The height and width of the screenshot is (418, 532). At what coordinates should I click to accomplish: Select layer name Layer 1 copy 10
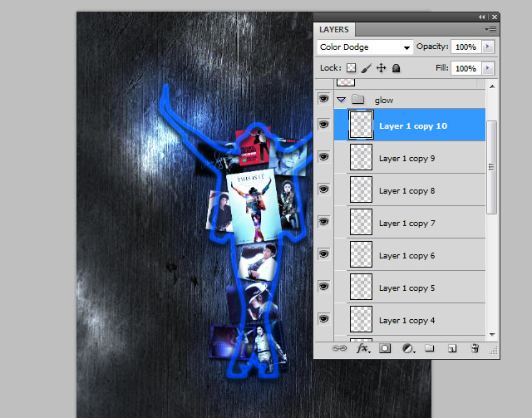(x=413, y=125)
